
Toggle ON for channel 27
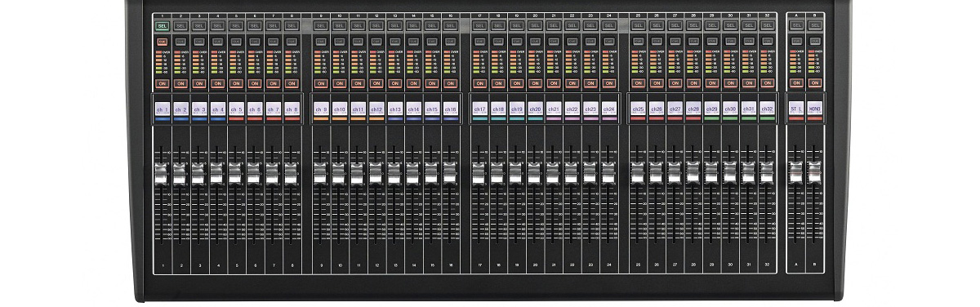tap(675, 83)
